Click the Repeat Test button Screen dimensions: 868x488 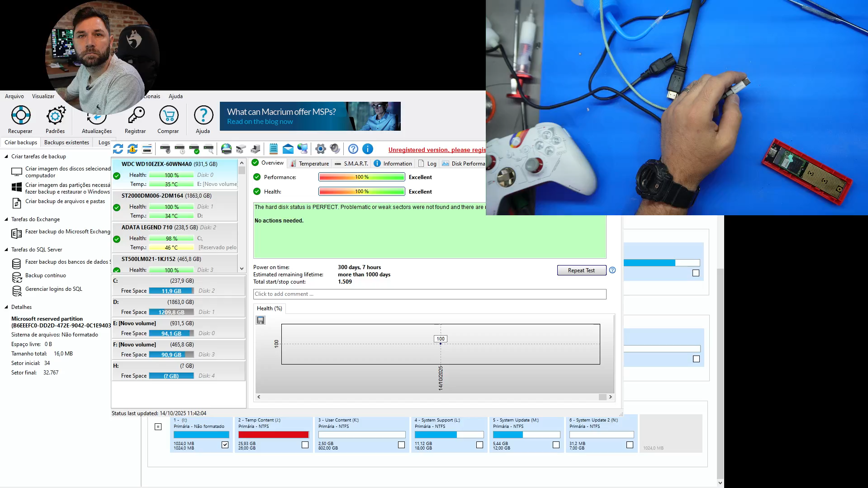[x=581, y=270]
